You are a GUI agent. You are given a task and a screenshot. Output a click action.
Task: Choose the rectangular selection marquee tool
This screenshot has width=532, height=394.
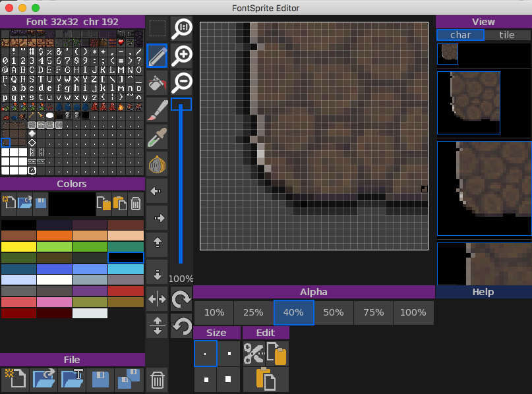(x=157, y=29)
